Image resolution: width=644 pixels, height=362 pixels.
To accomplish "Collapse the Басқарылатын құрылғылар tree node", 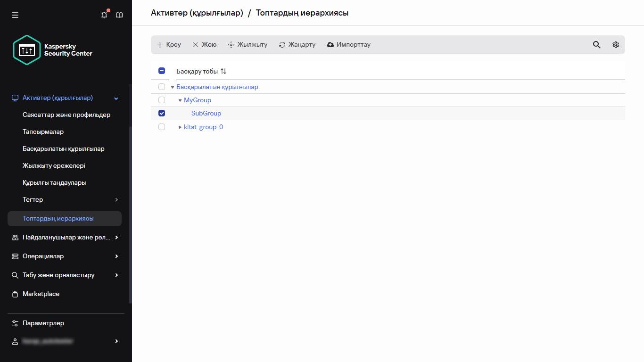I will [172, 87].
